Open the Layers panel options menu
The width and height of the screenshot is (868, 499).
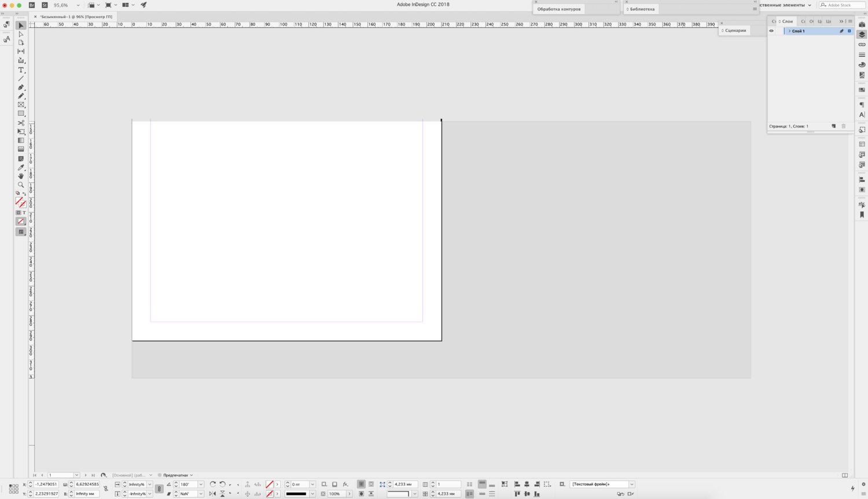(x=850, y=21)
